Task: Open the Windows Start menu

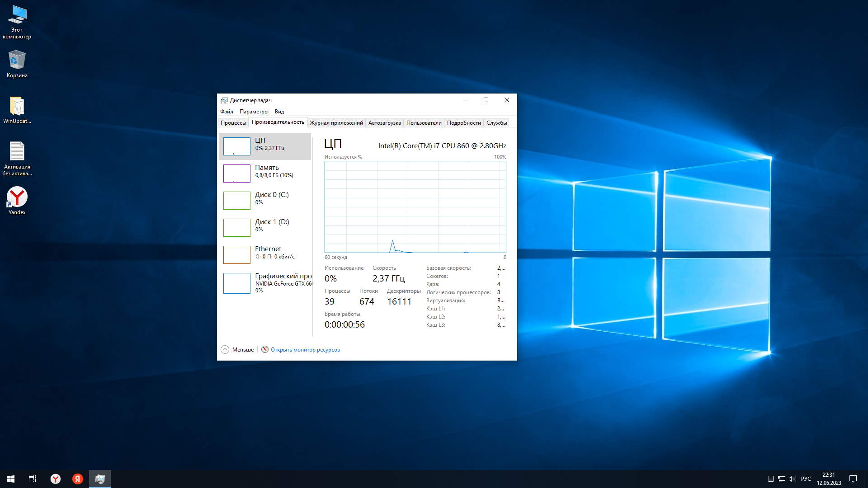Action: (11, 479)
